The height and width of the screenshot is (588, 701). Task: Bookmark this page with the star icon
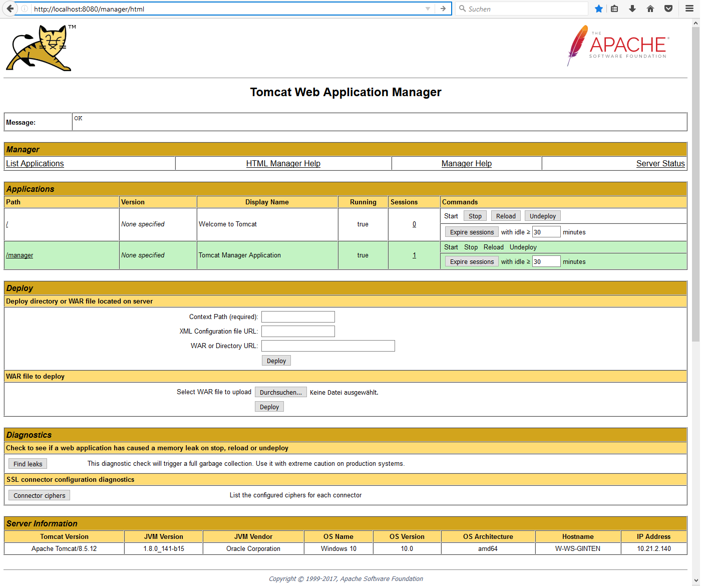(599, 9)
